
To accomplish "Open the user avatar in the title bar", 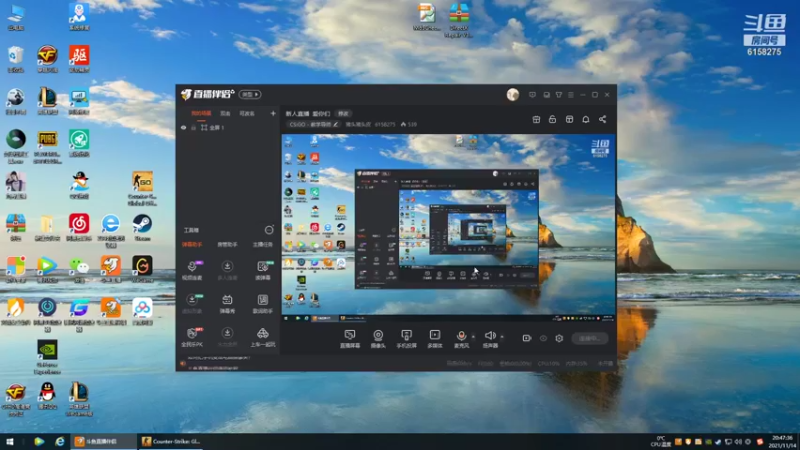I will coord(513,94).
